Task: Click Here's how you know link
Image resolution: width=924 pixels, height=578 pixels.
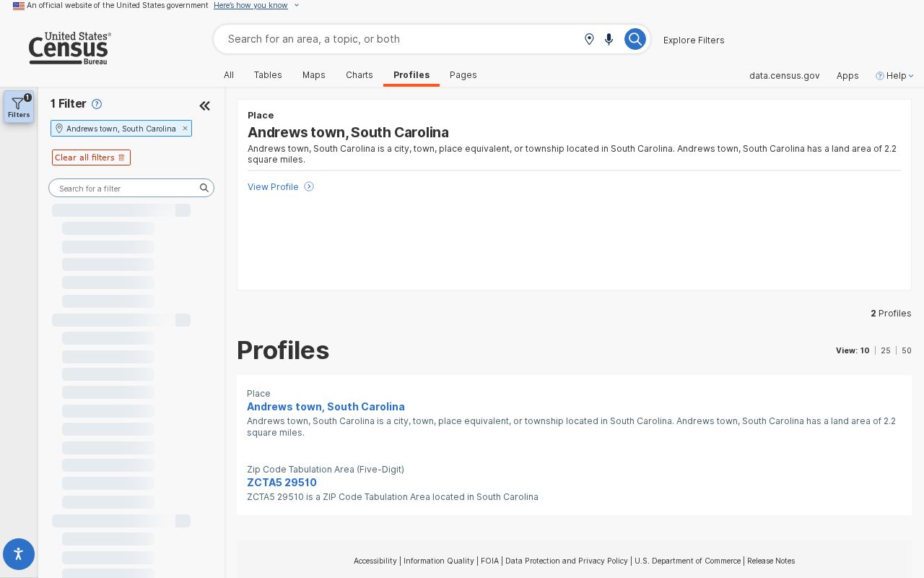Action: (x=250, y=6)
